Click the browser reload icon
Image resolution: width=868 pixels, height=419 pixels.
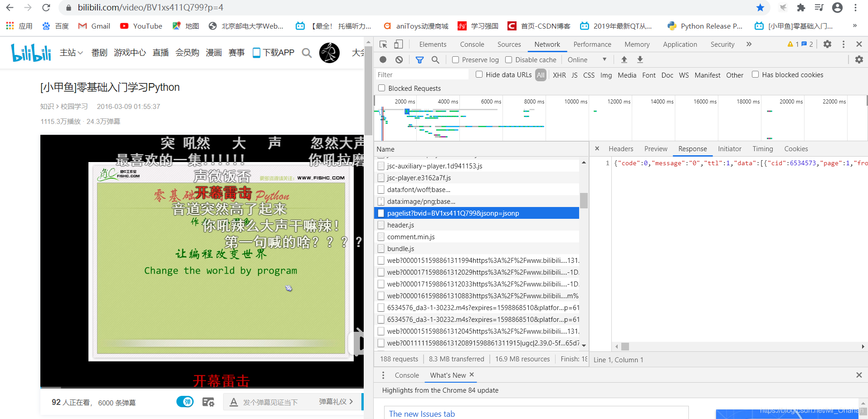tap(46, 8)
